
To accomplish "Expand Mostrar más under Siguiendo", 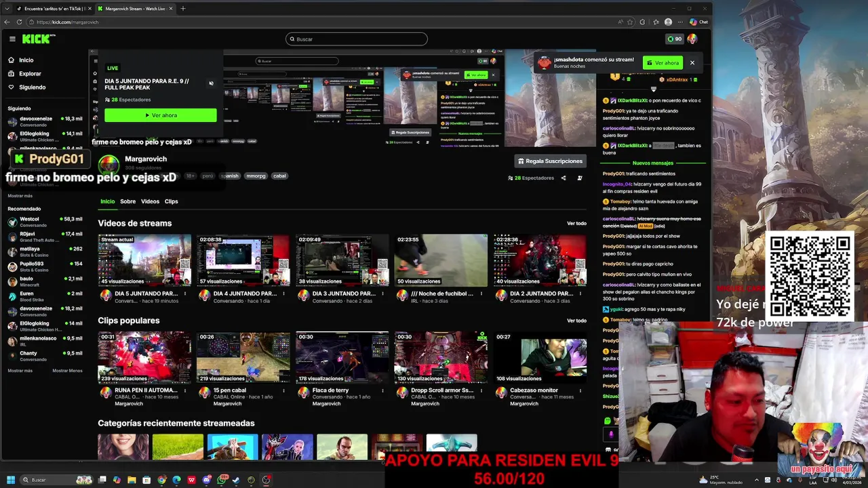I will click(x=20, y=196).
